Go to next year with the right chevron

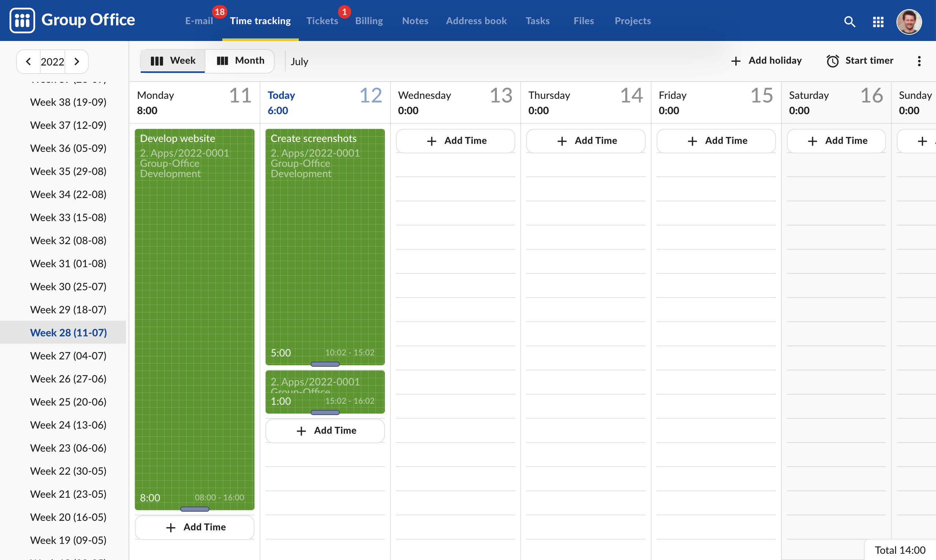pyautogui.click(x=77, y=61)
